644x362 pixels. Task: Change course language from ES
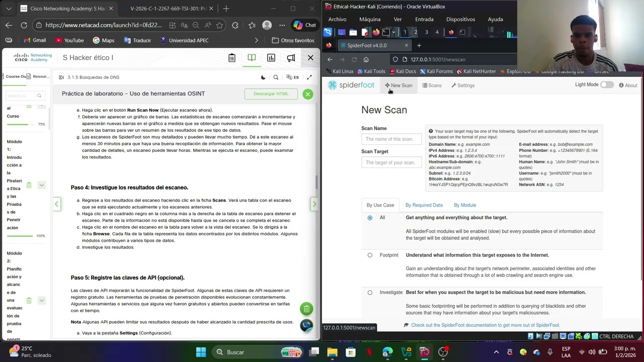pos(292,77)
